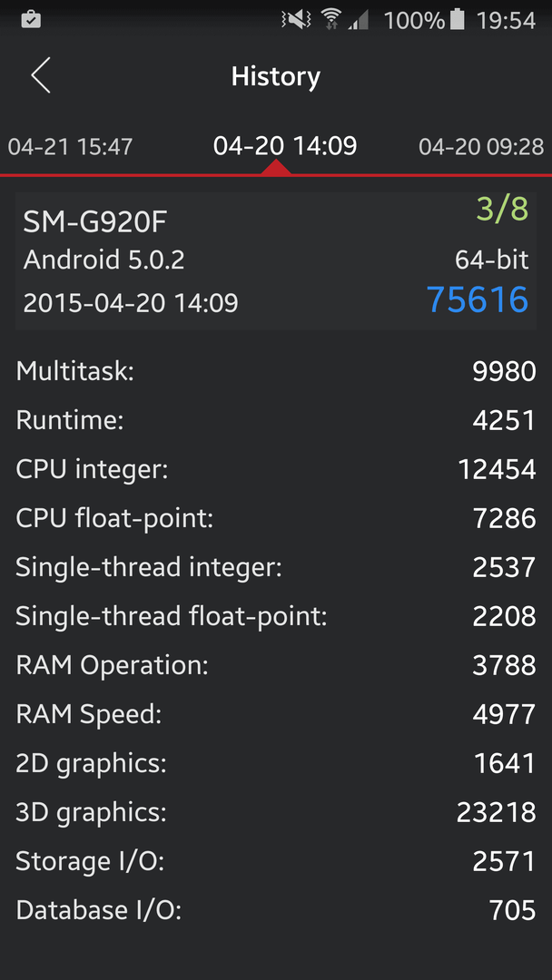Select the RAM Speed score row
The image size is (552, 980).
tap(276, 714)
